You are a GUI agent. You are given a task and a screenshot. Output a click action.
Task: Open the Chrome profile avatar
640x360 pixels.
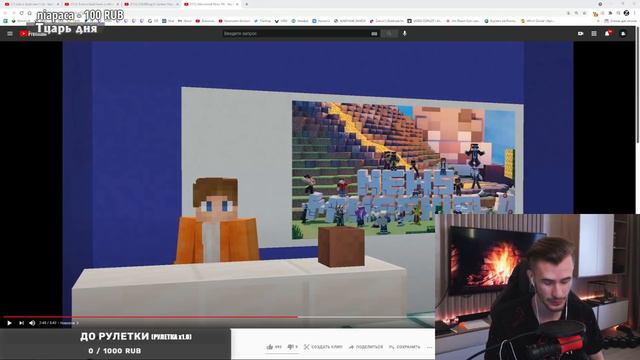click(626, 13)
